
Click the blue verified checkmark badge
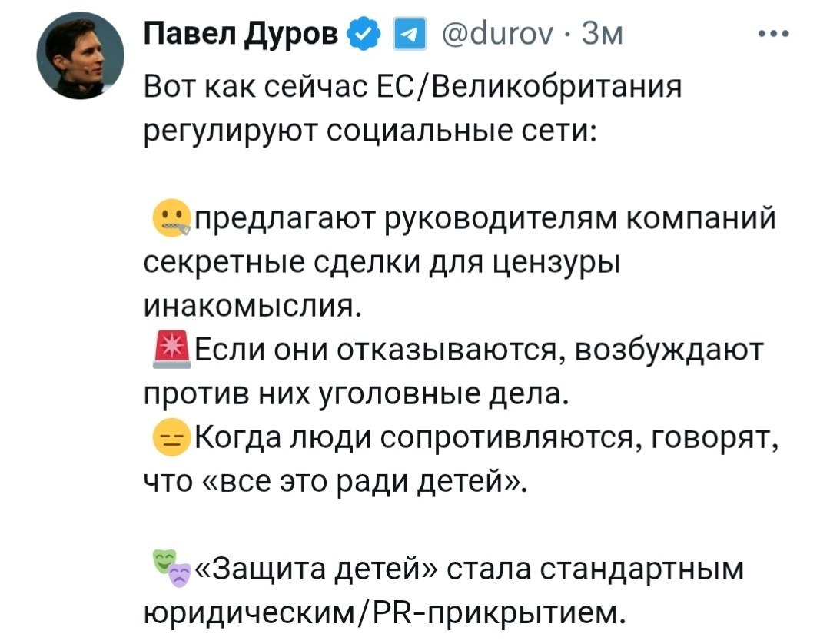(362, 35)
